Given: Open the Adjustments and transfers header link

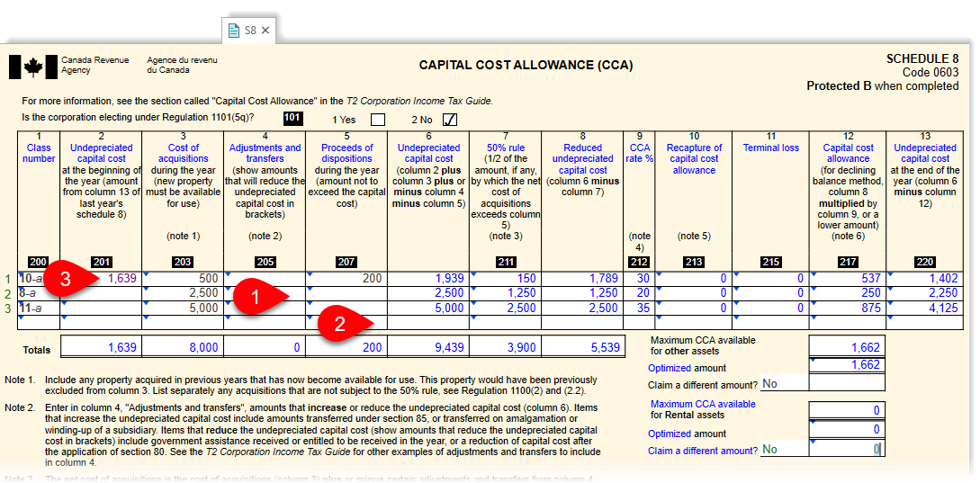Looking at the screenshot, I should coord(265,154).
